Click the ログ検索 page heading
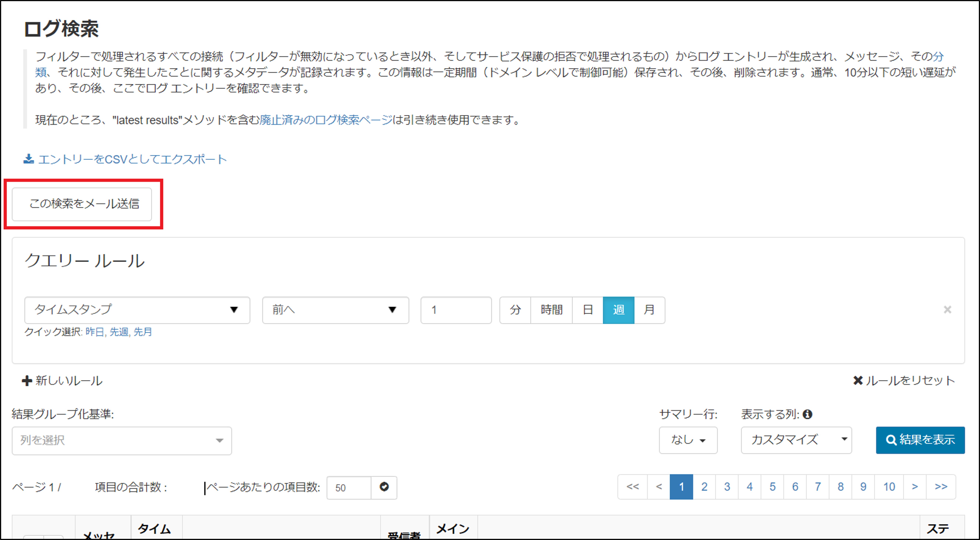The image size is (980, 540). tap(61, 29)
